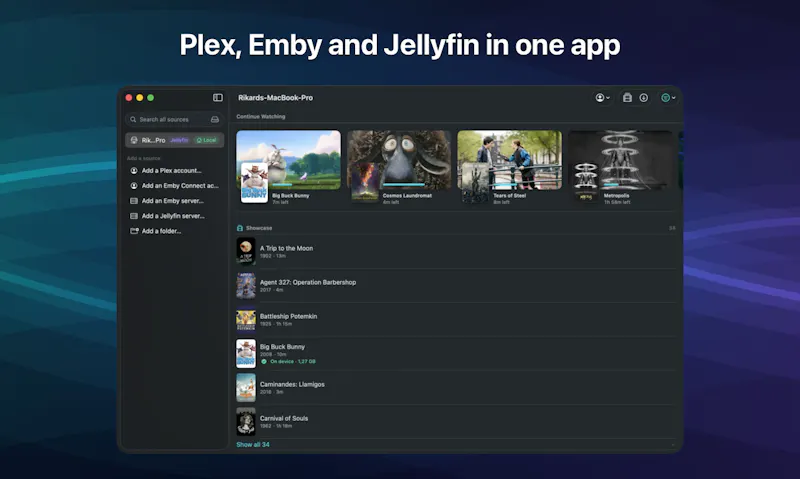Click the Search all sources field

click(174, 119)
